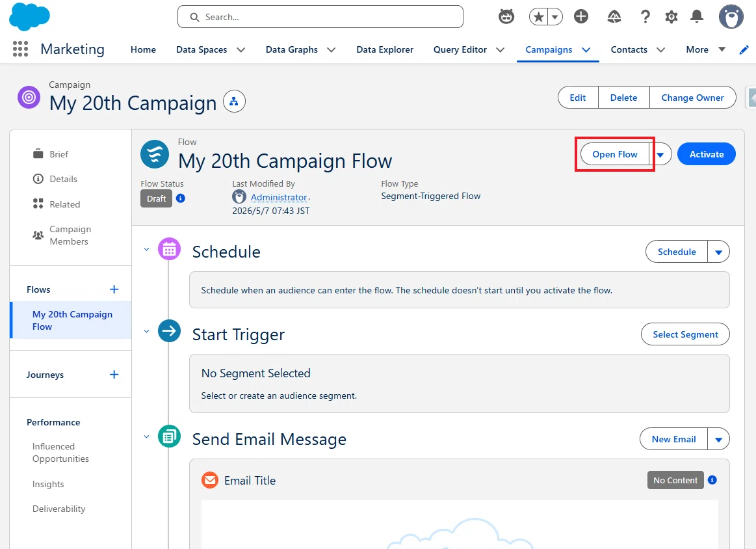Open the Help question mark icon
Image resolution: width=756 pixels, height=549 pixels.
tap(645, 18)
